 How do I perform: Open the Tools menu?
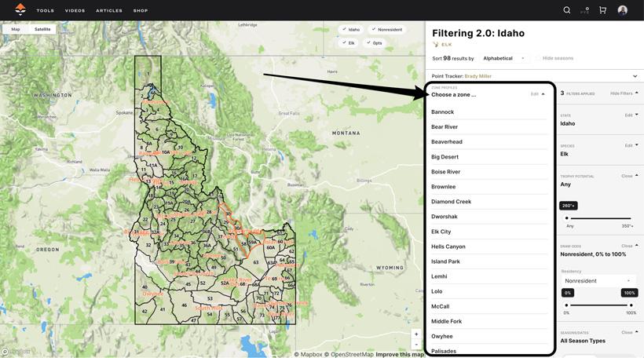[46, 11]
